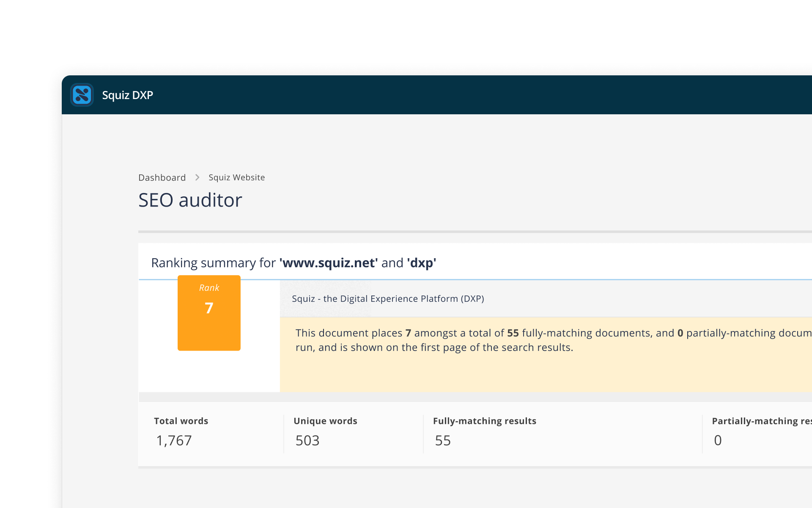Click the SEO auditor page heading
Viewport: 812px width, 508px height.
[190, 200]
